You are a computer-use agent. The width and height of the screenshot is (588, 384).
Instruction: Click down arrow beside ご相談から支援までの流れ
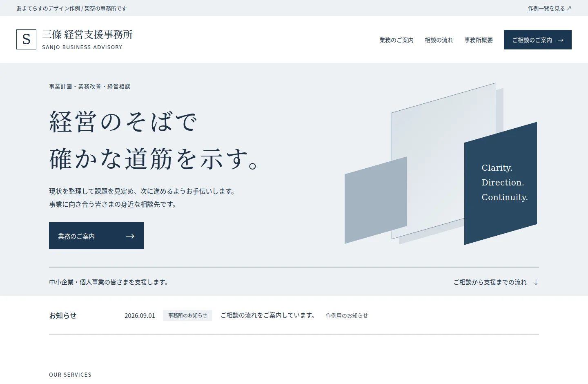click(536, 282)
